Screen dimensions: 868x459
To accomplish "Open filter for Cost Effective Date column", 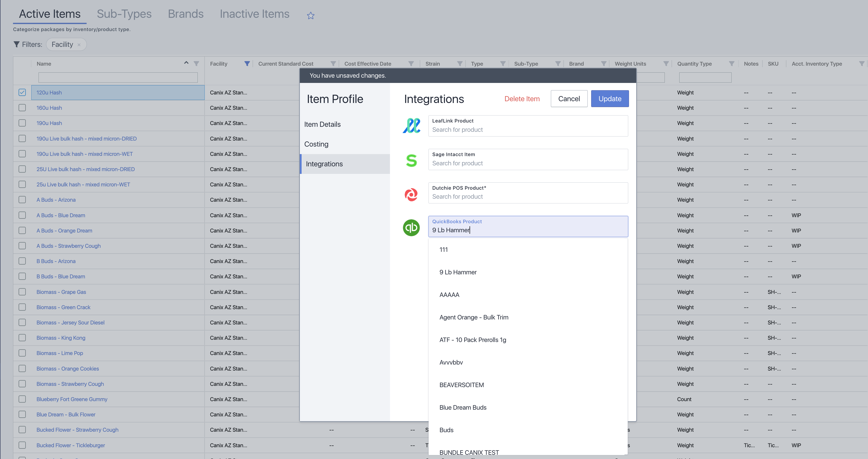I will (411, 63).
